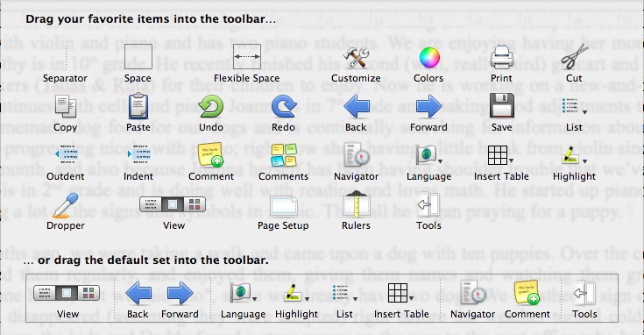Click the Paste clipboard icon

tap(138, 106)
